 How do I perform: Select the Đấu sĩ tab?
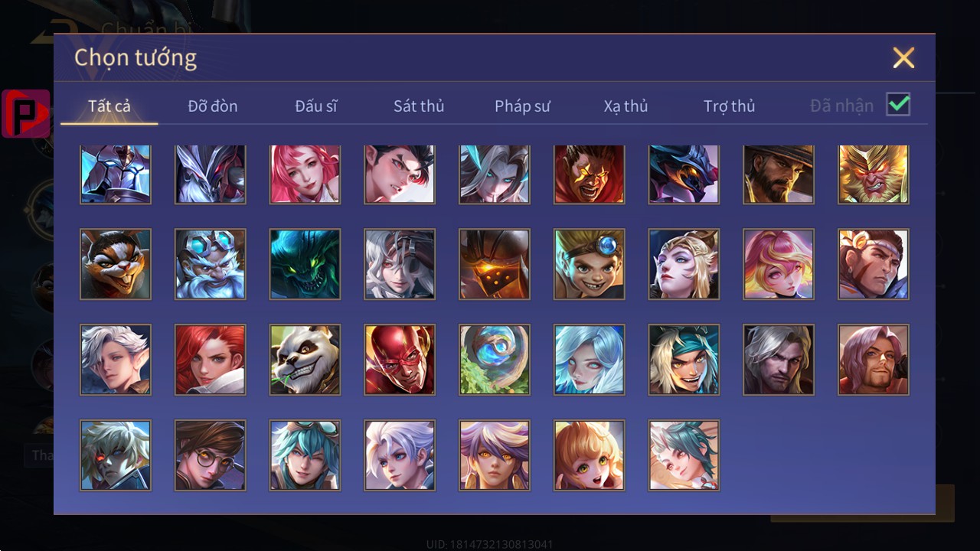pyautogui.click(x=316, y=106)
